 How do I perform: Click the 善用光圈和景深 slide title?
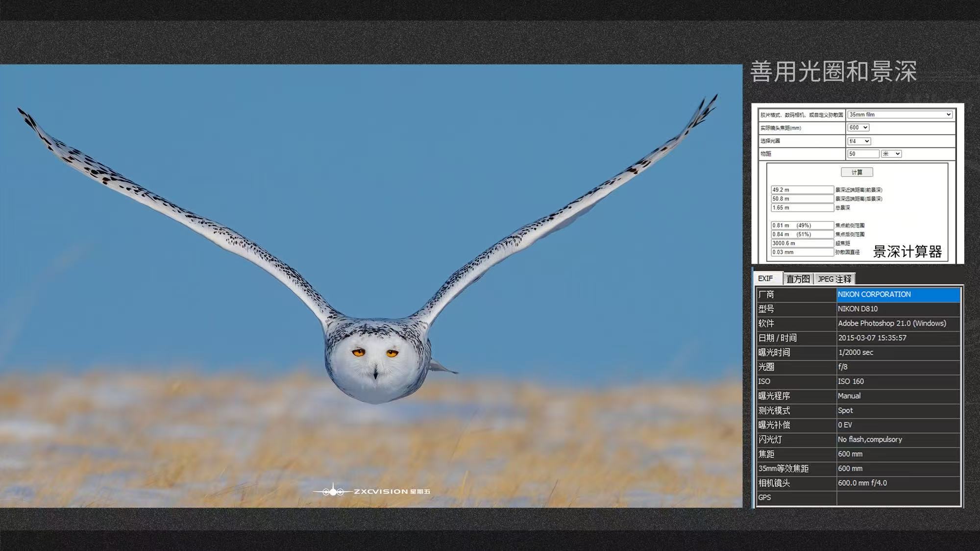point(833,72)
